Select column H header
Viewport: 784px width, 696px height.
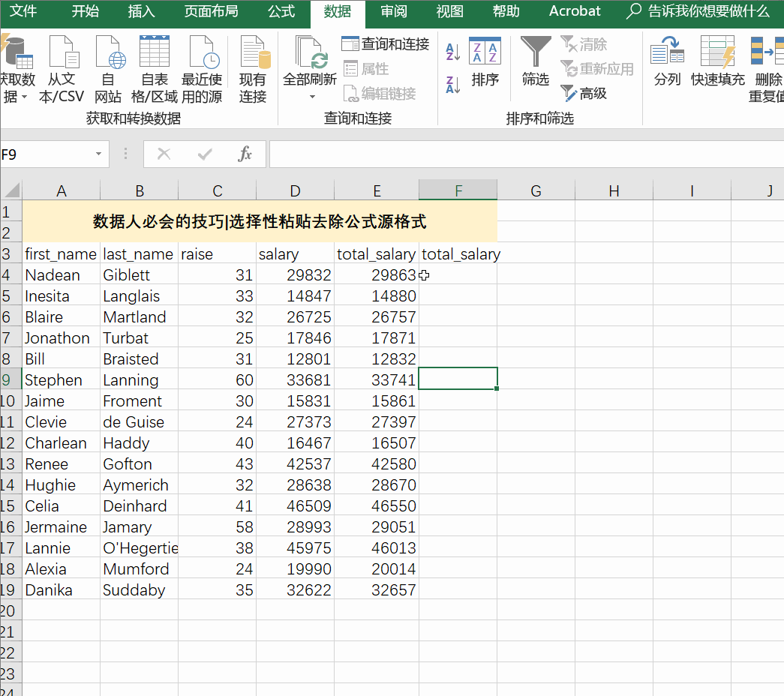[x=614, y=190]
